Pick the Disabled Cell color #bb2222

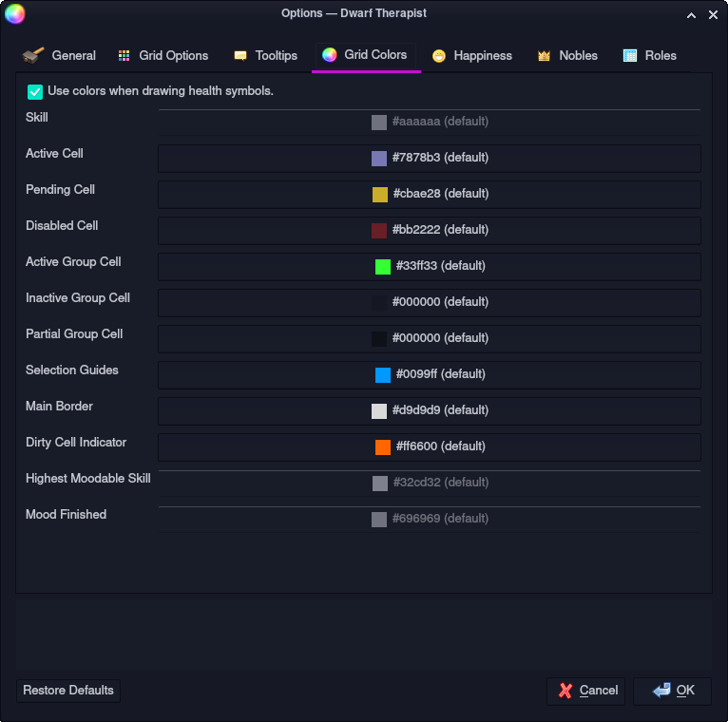[430, 231]
